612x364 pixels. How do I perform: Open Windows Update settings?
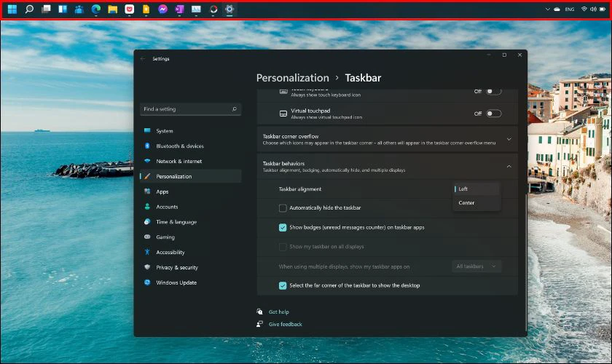[x=190, y=283]
